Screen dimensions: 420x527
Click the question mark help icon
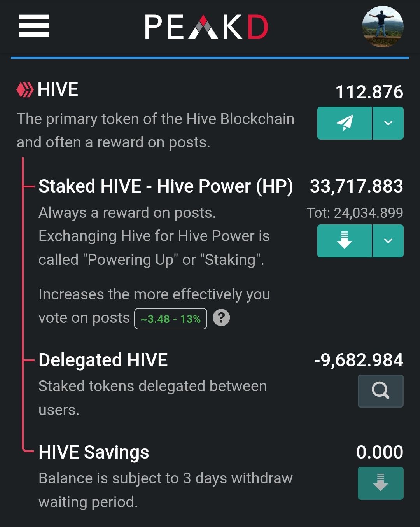pos(222,318)
